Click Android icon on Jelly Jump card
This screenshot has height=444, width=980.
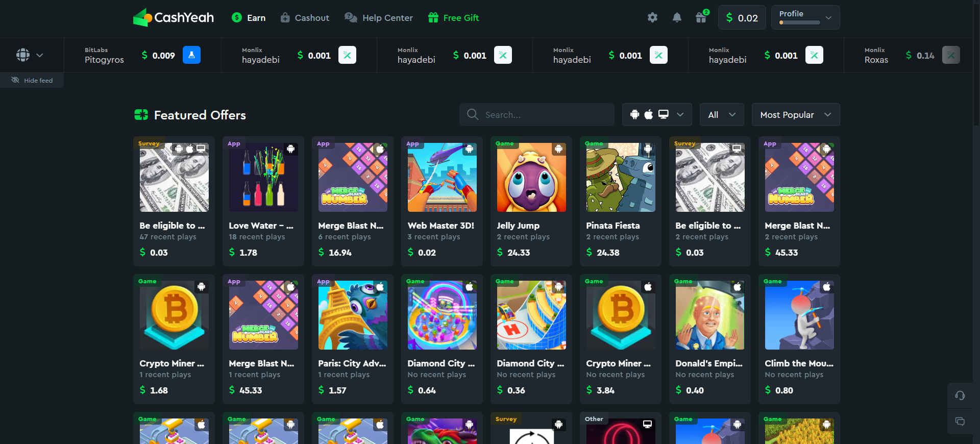(x=558, y=149)
